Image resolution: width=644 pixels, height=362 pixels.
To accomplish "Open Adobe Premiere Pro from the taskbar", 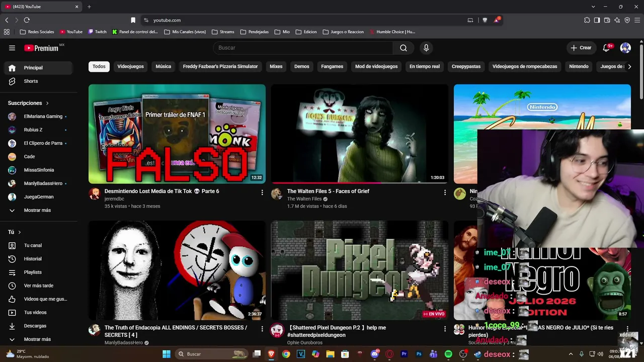I will (x=404, y=354).
